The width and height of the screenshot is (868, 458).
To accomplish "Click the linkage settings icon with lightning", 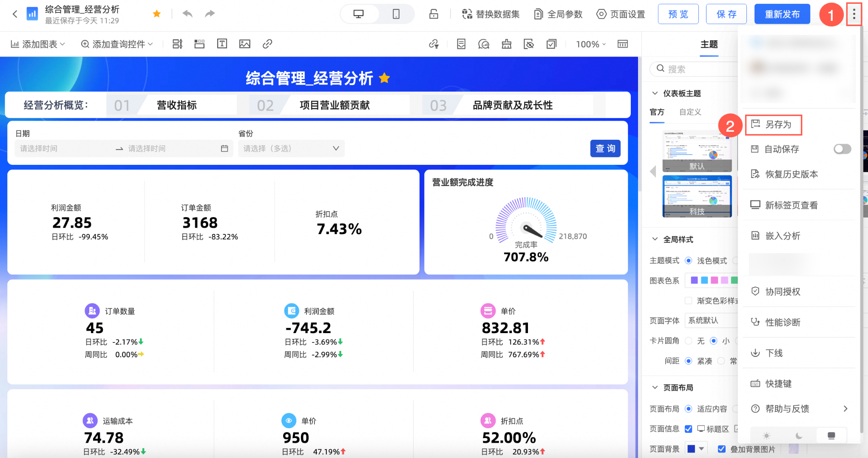I will (434, 44).
